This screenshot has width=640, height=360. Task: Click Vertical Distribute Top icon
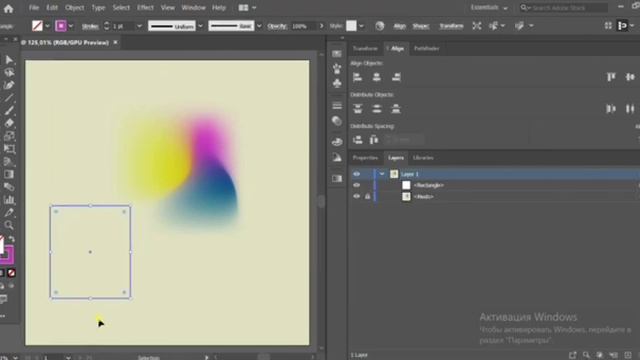tap(358, 109)
